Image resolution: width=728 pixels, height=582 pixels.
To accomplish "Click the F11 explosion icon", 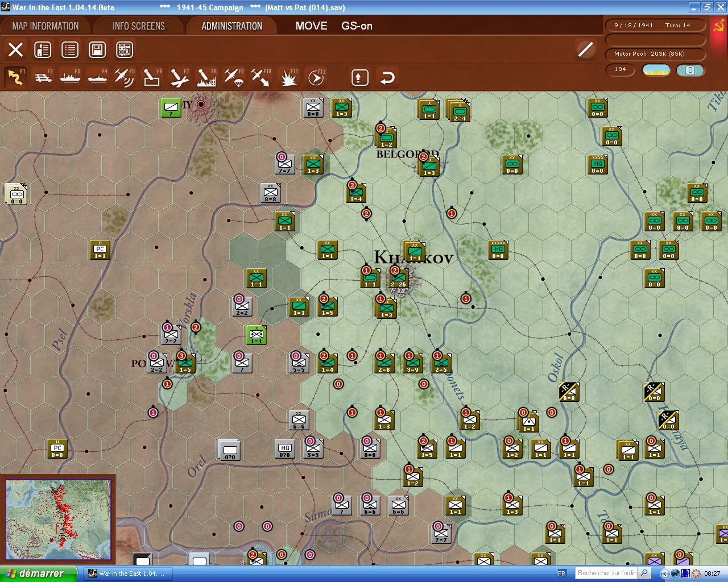I will click(288, 77).
